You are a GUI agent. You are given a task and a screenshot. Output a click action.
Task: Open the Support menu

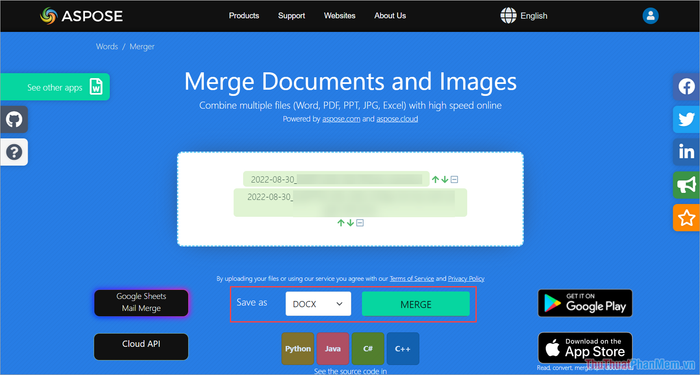(292, 16)
